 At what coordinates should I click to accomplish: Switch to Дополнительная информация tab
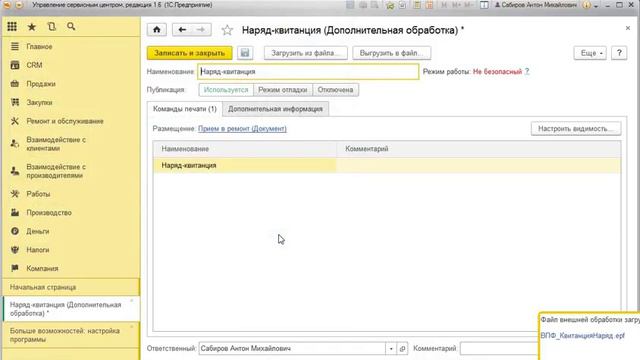tap(276, 109)
